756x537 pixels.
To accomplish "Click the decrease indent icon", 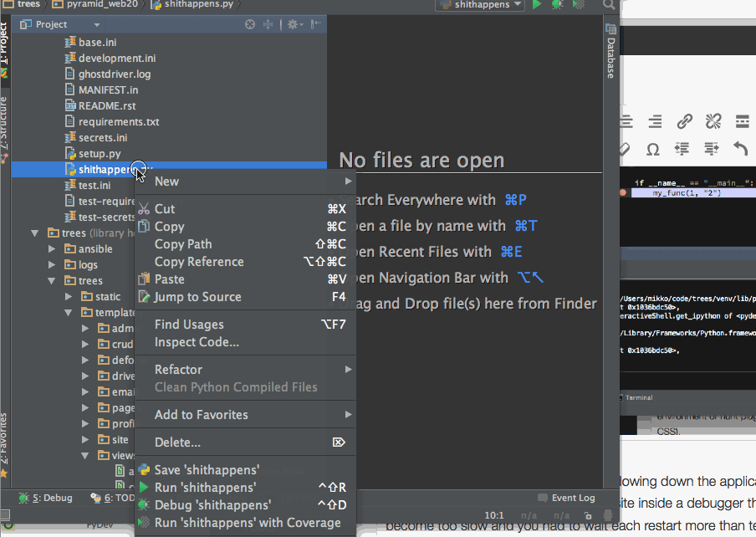I will coord(682,149).
